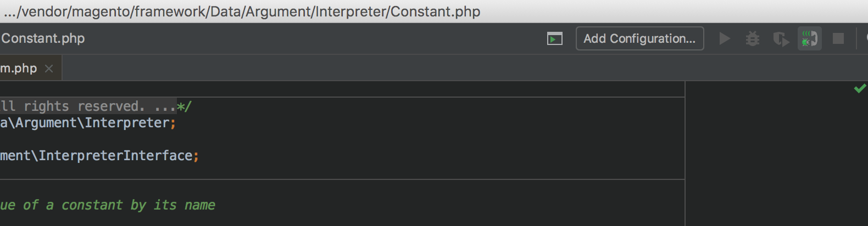Viewport: 868px width, 226px height.
Task: Open the Add Configuration... selector
Action: pyautogui.click(x=639, y=38)
